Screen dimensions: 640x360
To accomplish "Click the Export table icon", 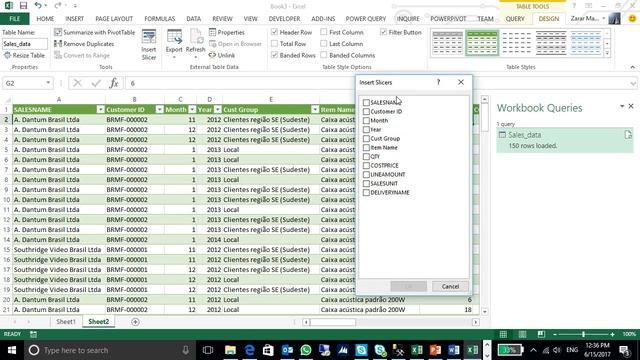I will tap(174, 42).
